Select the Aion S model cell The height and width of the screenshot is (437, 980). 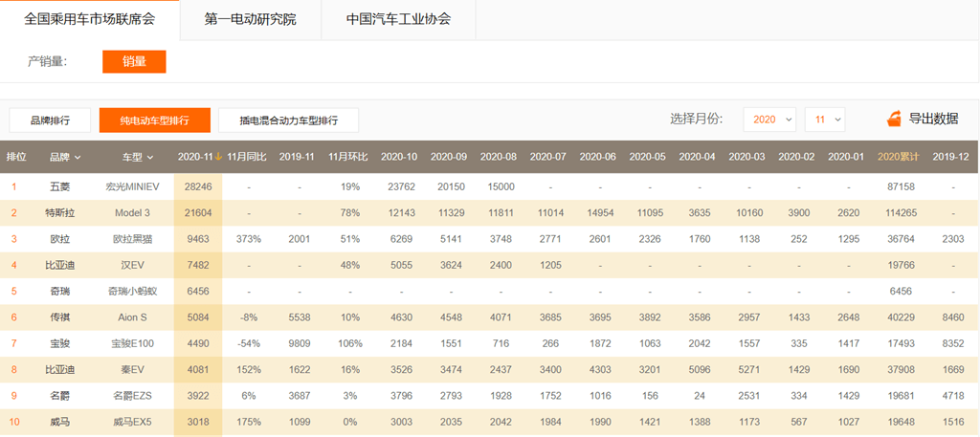coord(132,317)
